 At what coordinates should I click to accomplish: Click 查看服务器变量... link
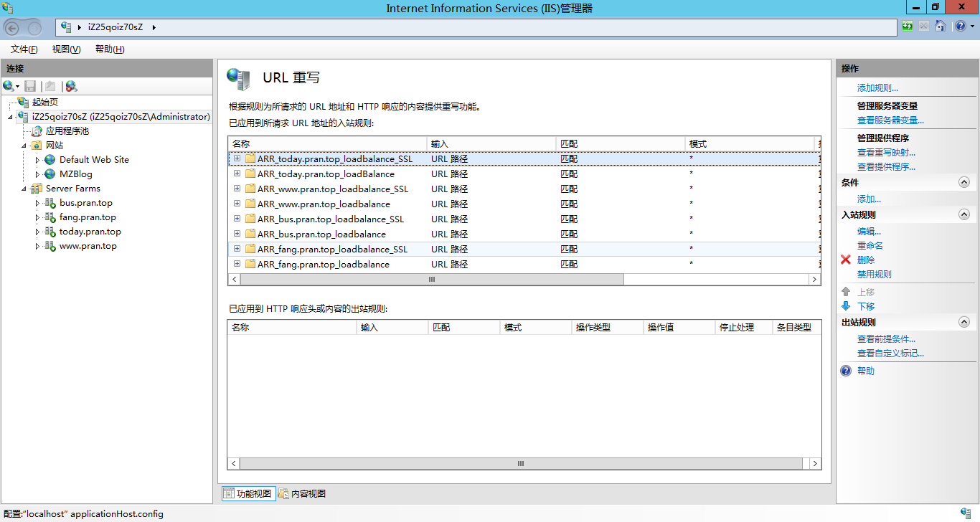tap(890, 120)
